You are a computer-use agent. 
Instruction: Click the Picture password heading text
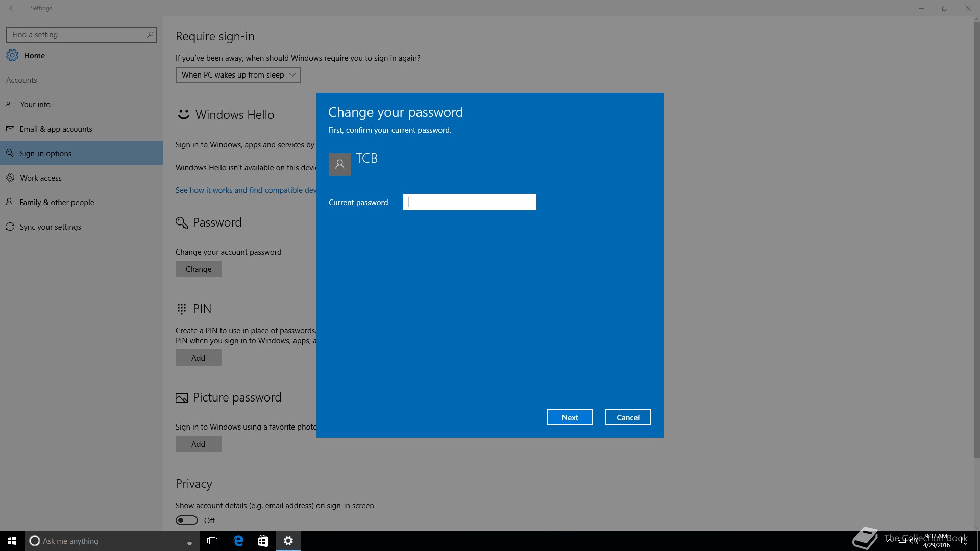237,397
